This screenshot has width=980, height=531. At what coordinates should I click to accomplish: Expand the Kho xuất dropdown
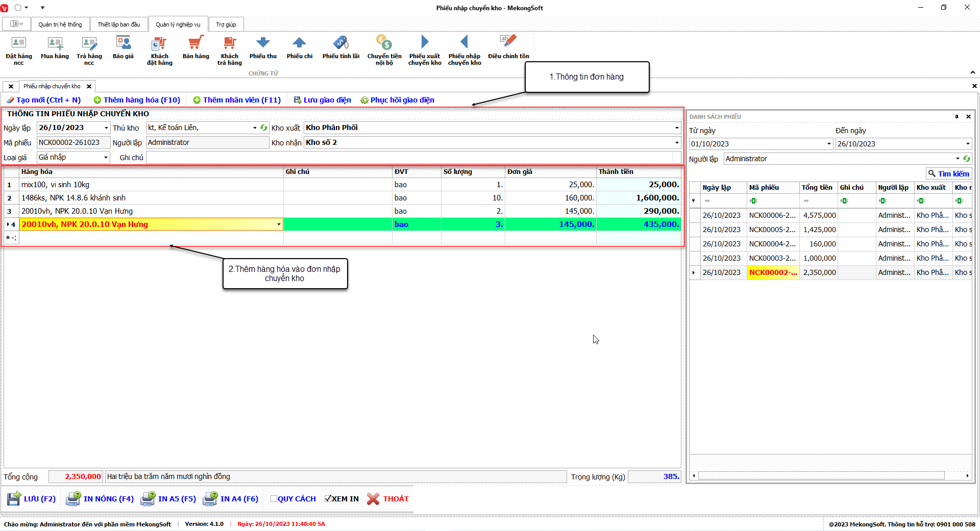(x=676, y=128)
